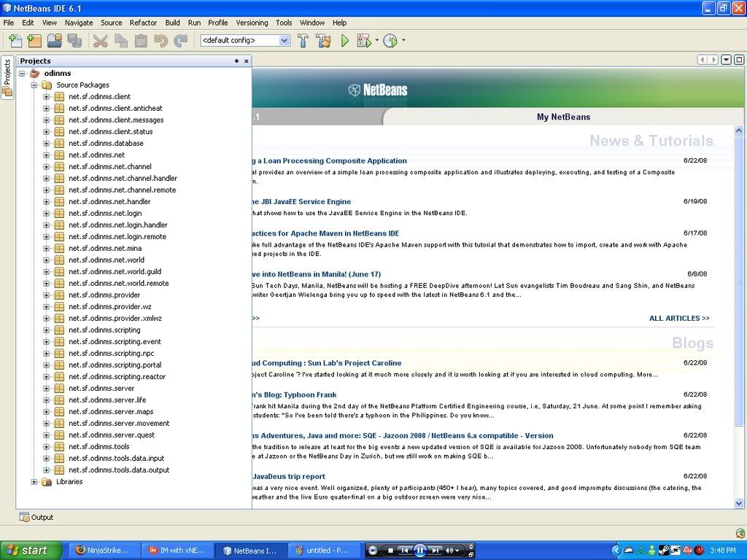Open the default config dropdown
Screen dimensions: 747x560
coord(285,41)
